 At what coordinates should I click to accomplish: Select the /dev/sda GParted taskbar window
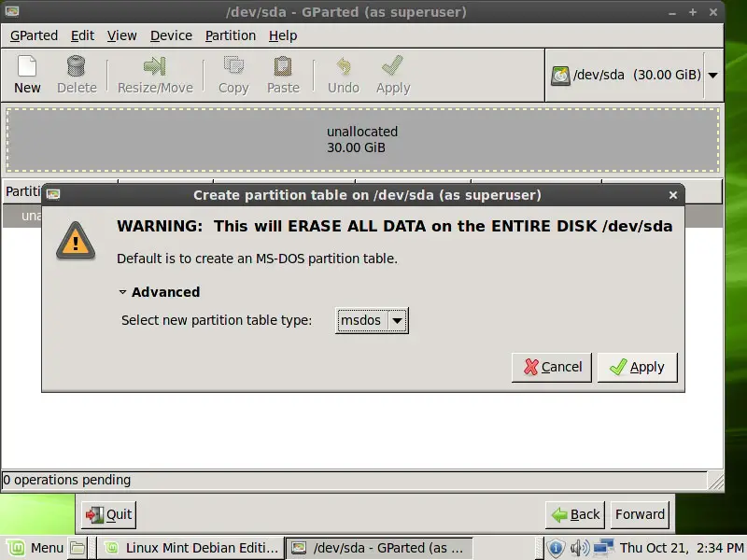[379, 548]
